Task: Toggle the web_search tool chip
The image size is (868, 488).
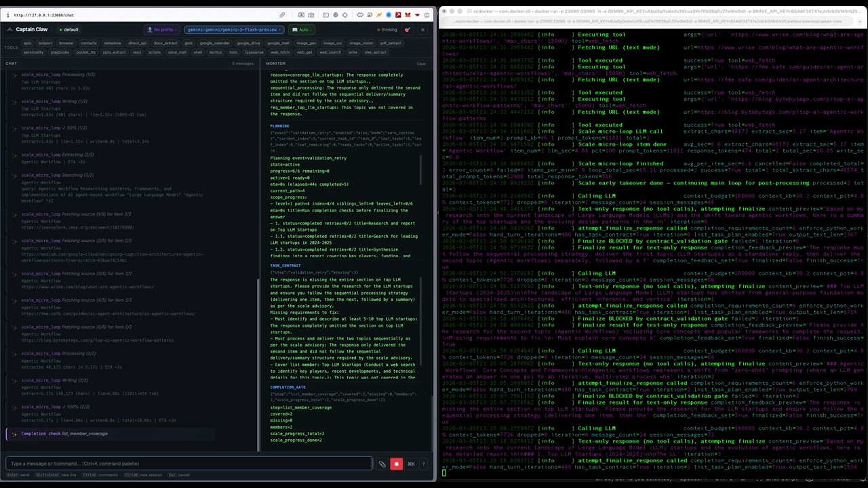Action: point(330,52)
